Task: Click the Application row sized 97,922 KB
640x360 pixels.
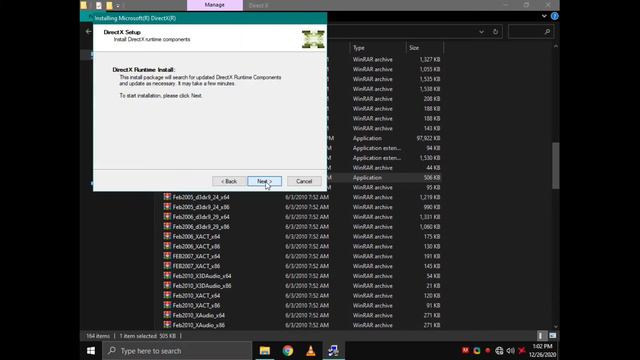Action: [384, 138]
